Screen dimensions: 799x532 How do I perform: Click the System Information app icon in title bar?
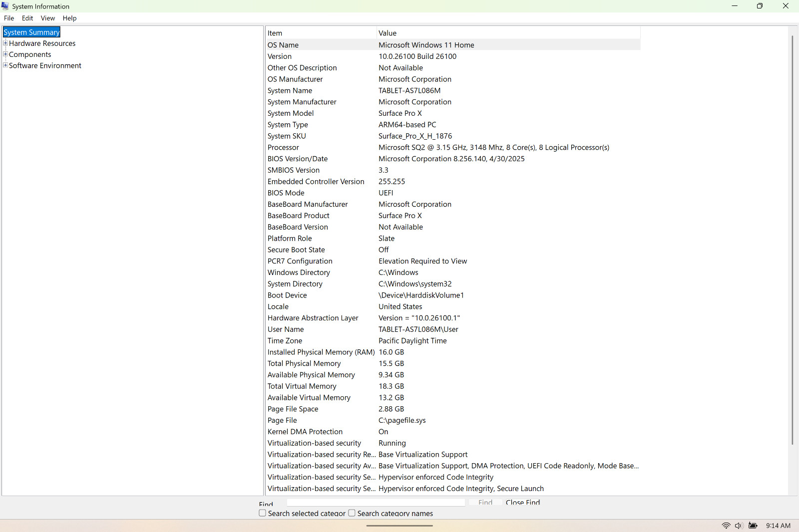(x=5, y=6)
